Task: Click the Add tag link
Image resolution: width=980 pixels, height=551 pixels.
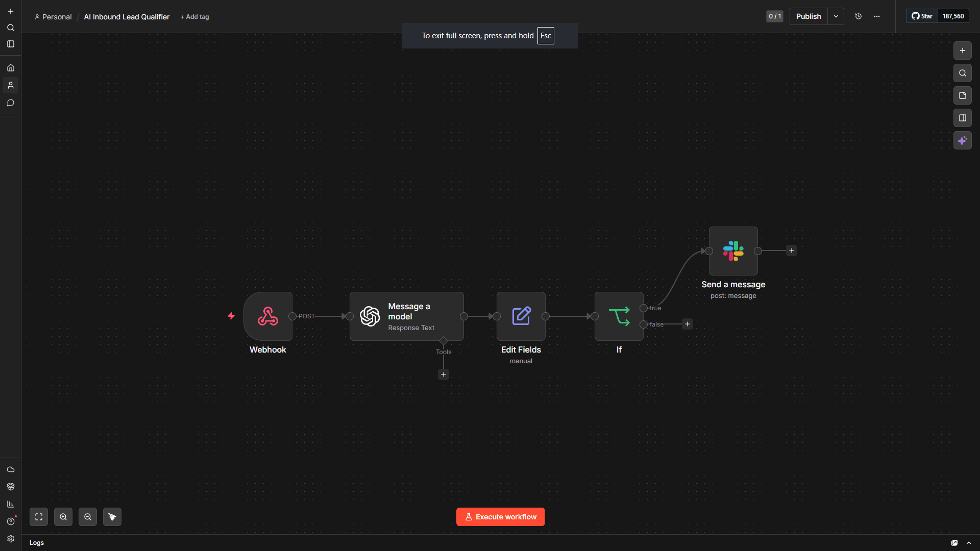Action: coord(194,17)
